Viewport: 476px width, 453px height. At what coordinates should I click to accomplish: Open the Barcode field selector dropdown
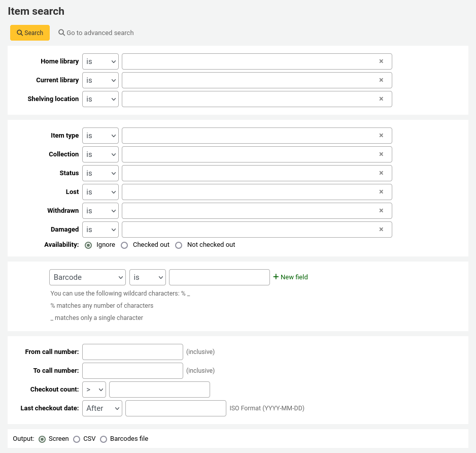87,277
